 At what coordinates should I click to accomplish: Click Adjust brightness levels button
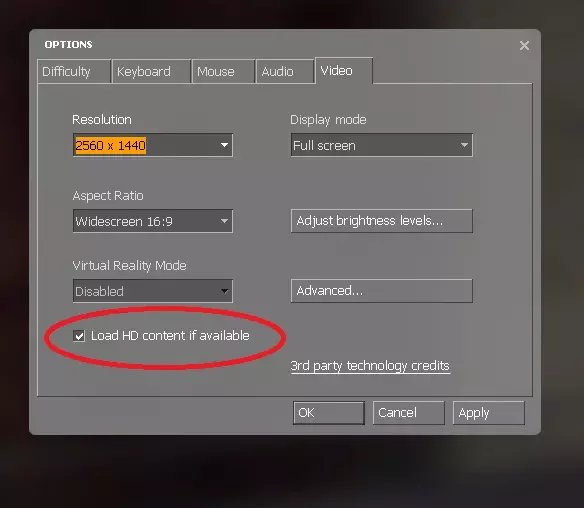click(382, 221)
